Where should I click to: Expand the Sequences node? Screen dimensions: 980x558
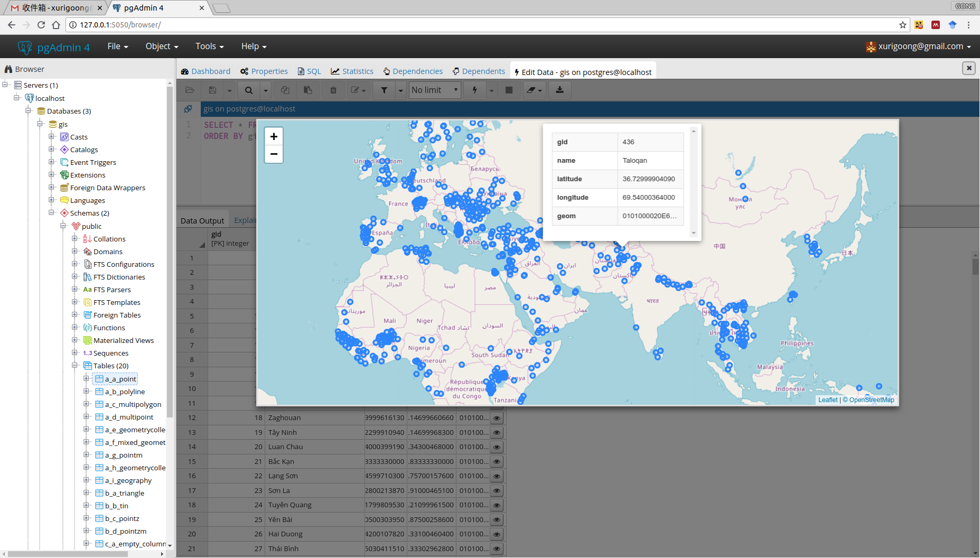click(x=74, y=352)
